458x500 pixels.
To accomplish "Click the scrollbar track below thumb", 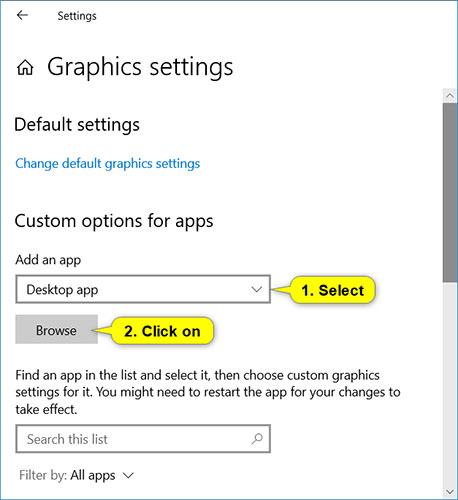I will click(450, 383).
